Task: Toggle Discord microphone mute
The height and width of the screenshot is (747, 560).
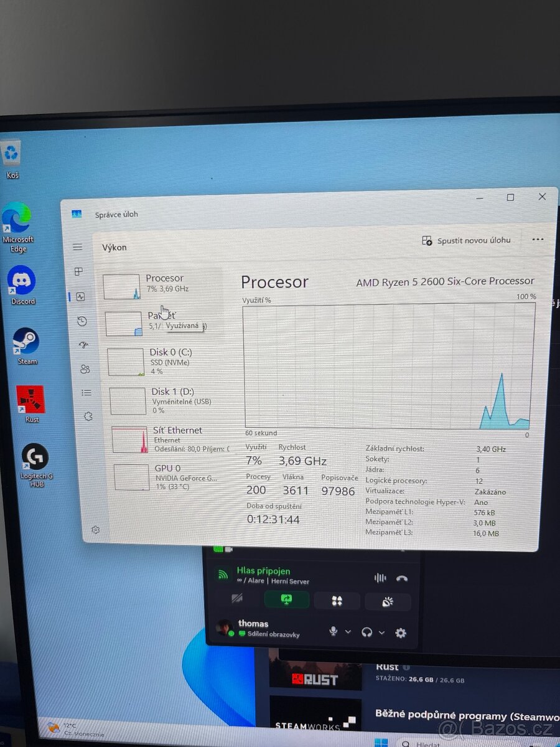Action: [334, 631]
